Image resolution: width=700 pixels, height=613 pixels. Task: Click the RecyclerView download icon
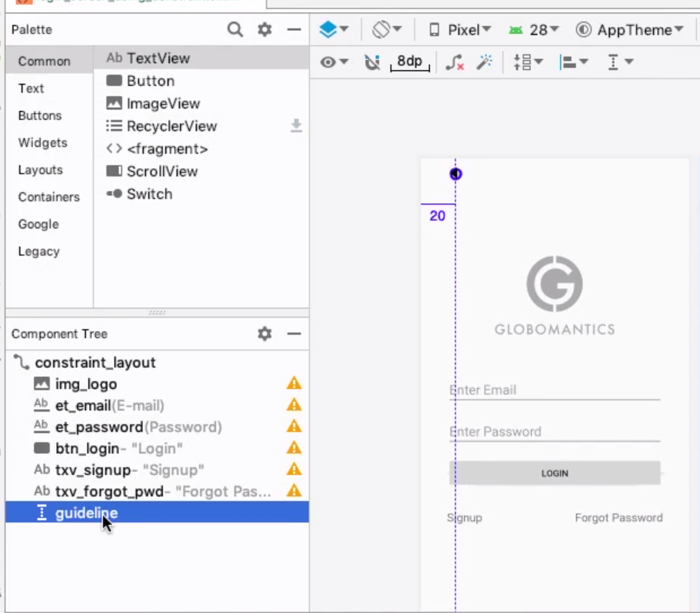(296, 126)
